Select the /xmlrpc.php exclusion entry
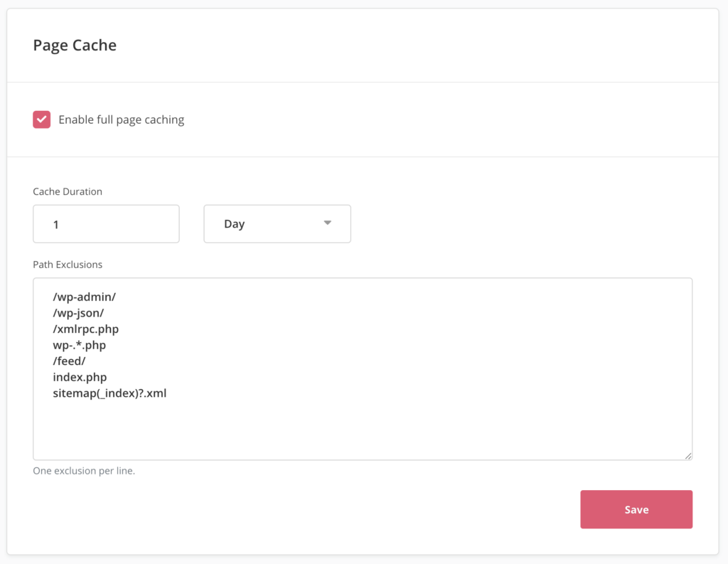 [85, 329]
